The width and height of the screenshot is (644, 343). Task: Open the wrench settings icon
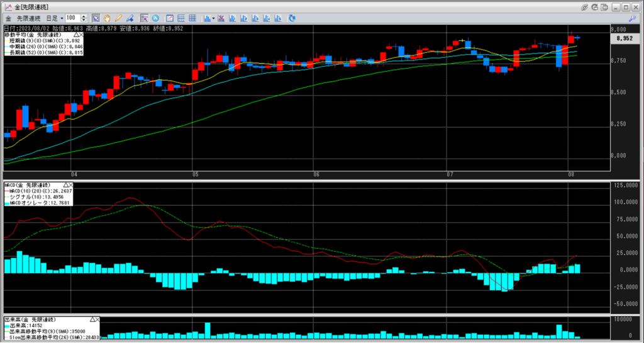tap(632, 18)
